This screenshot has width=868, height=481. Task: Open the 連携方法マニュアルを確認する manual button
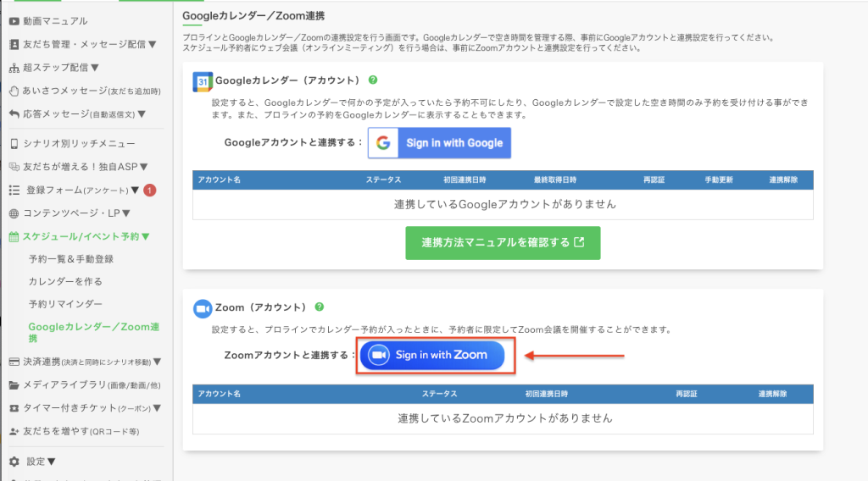click(x=503, y=242)
